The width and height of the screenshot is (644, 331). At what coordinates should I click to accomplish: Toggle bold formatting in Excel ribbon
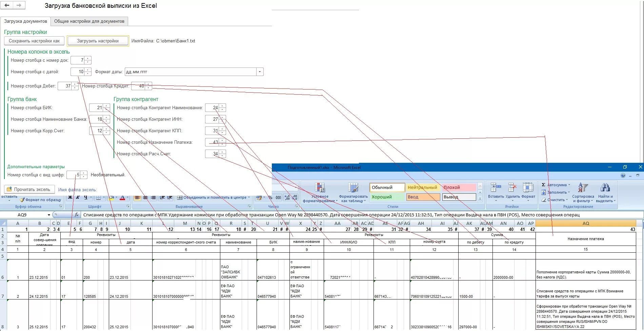coord(70,197)
